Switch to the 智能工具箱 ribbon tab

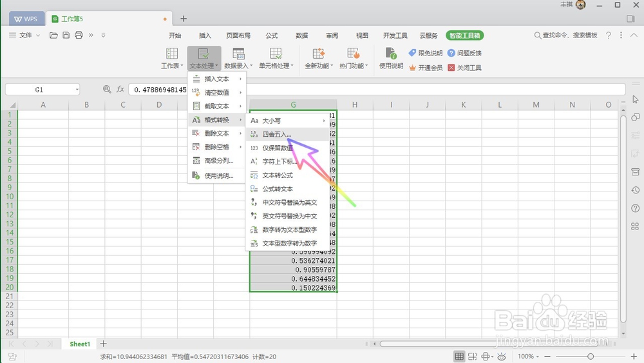pyautogui.click(x=464, y=35)
